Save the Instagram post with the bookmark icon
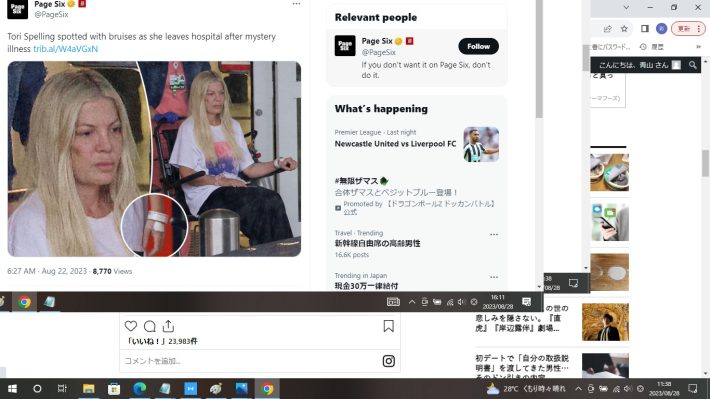710x399 pixels. [x=389, y=326]
